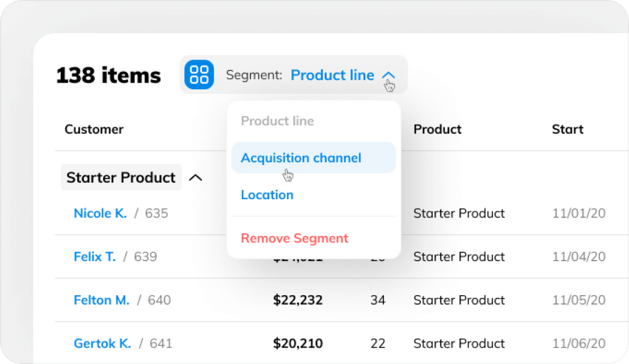This screenshot has width=629, height=364.
Task: Select the 138 items count label
Action: click(x=108, y=75)
